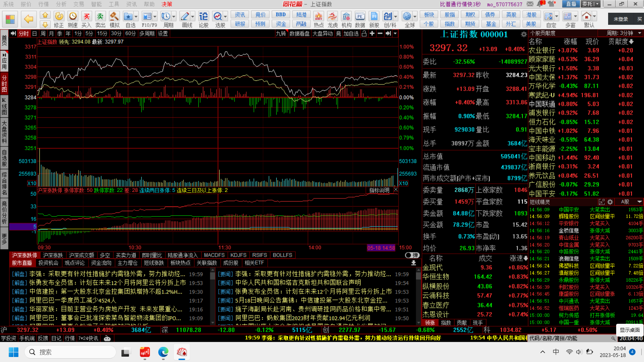
Task: Switch to the 5分 chart period
Action: click(x=89, y=34)
